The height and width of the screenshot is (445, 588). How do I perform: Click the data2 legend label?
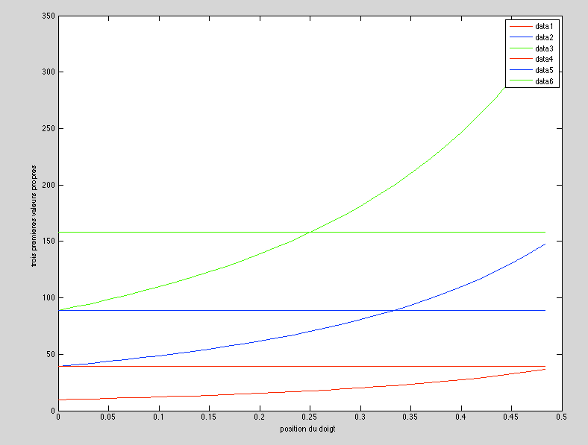[544, 37]
